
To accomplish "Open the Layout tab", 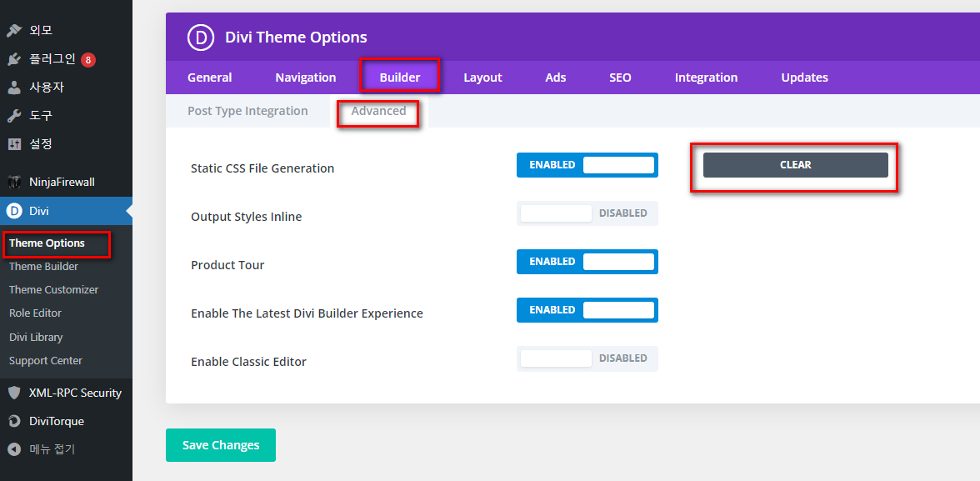I will (482, 78).
